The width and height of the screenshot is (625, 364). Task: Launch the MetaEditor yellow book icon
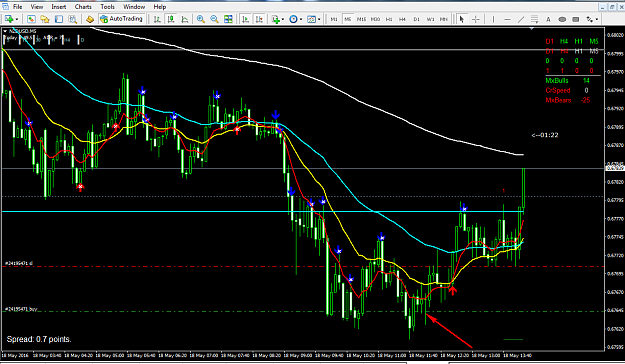point(90,19)
